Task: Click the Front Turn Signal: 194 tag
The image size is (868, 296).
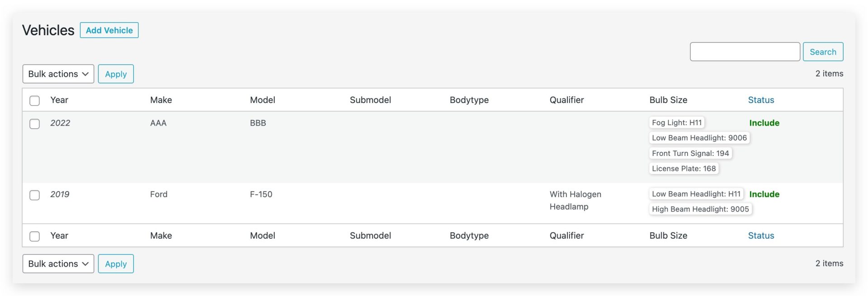Action: (690, 153)
